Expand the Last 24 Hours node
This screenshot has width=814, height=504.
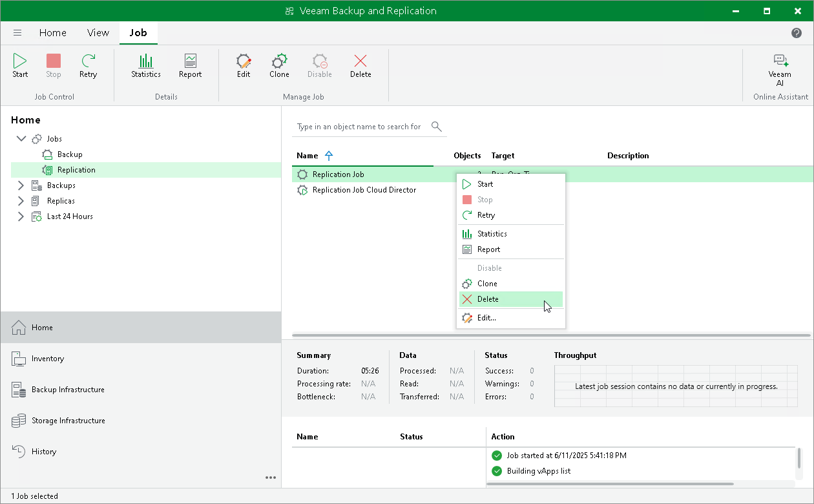point(20,216)
